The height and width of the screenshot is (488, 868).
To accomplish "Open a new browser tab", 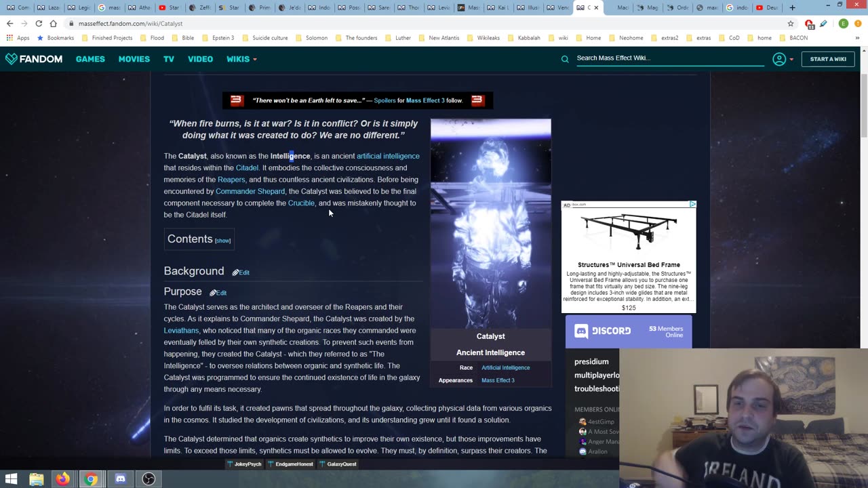I will pyautogui.click(x=792, y=7).
